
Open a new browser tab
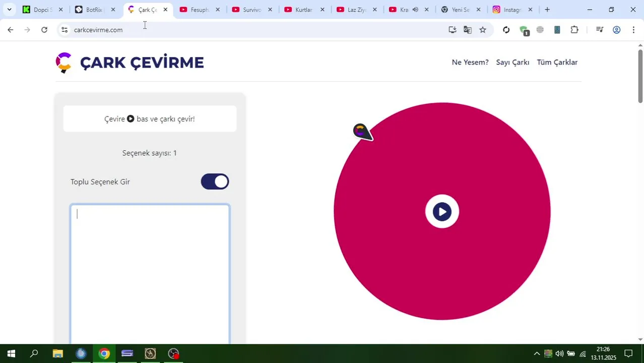[547, 10]
